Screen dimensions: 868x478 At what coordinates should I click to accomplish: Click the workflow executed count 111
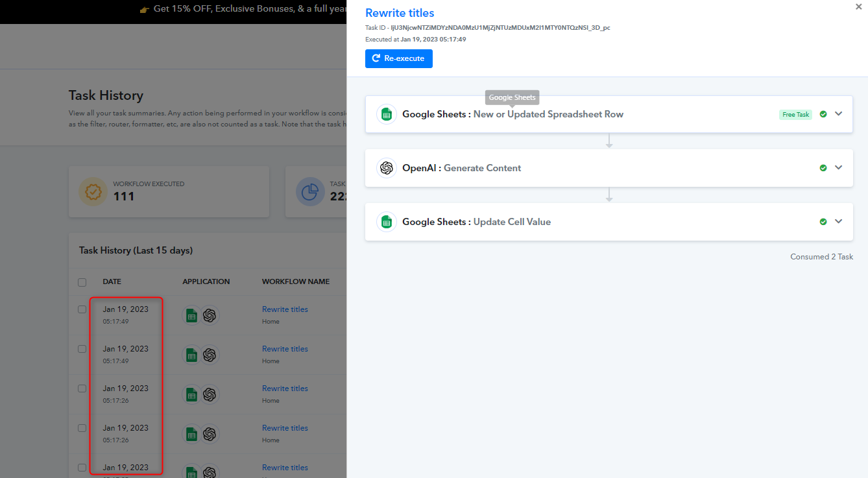click(124, 196)
